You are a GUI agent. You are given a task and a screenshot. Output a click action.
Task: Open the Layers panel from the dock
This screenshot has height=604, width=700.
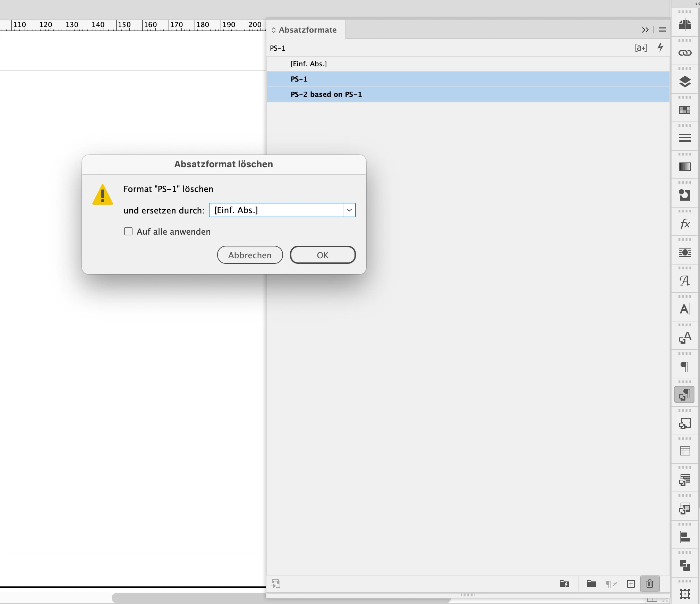pos(685,82)
